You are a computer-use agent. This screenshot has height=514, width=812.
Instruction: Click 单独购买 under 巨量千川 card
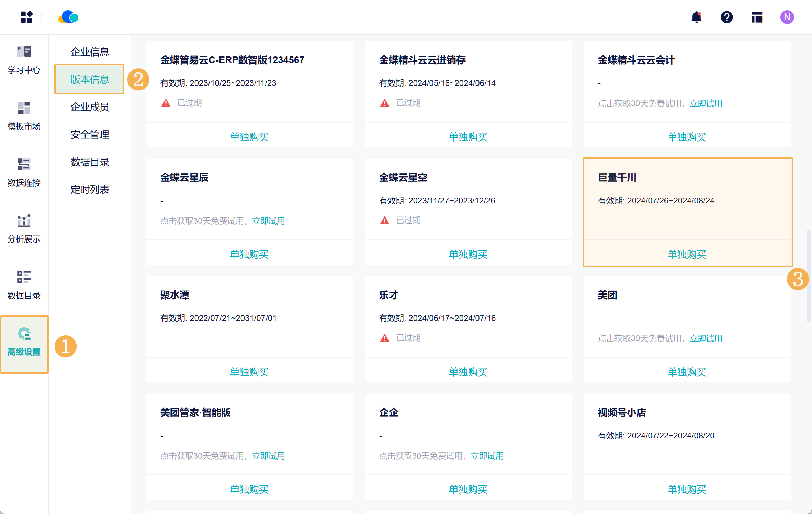point(687,254)
